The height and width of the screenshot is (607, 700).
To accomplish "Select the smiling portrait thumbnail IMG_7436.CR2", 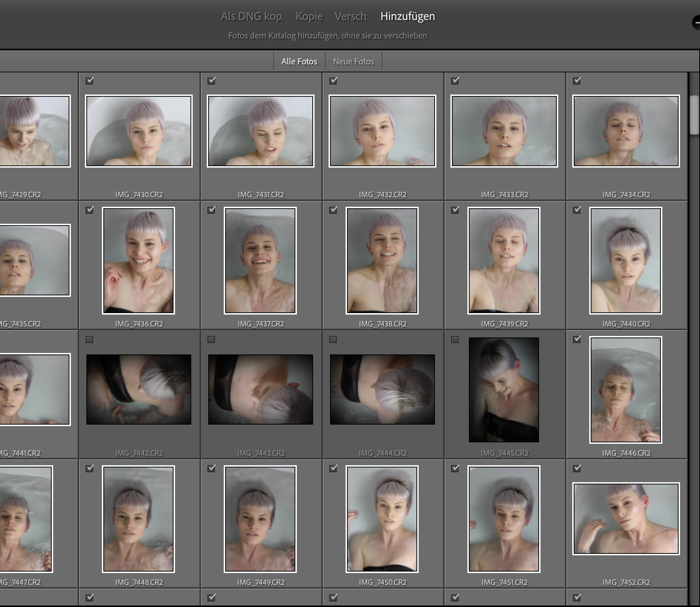I will 138,261.
